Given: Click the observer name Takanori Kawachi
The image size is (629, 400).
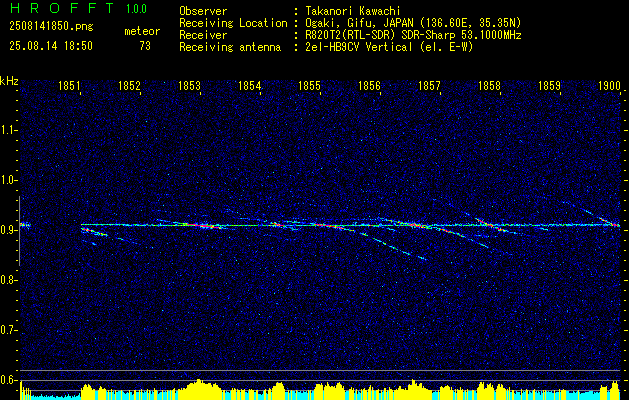Looking at the screenshot, I should click(x=352, y=11).
